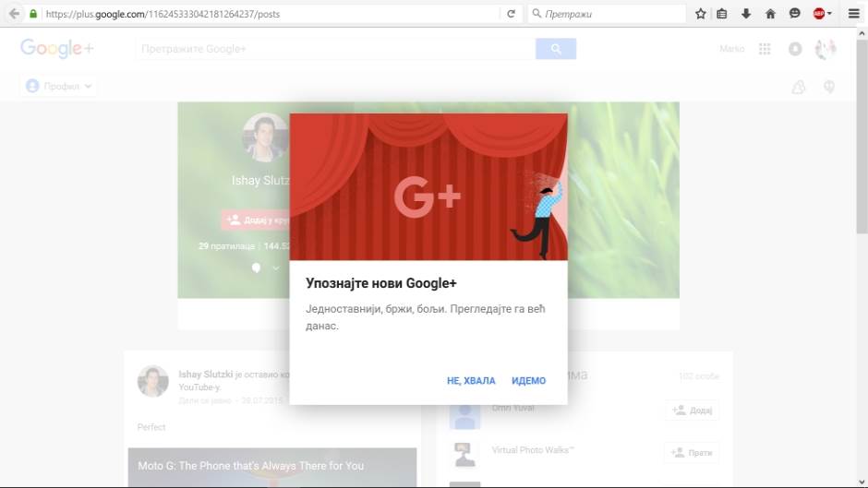
Task: Bookmark this page with the star icon
Action: [701, 14]
